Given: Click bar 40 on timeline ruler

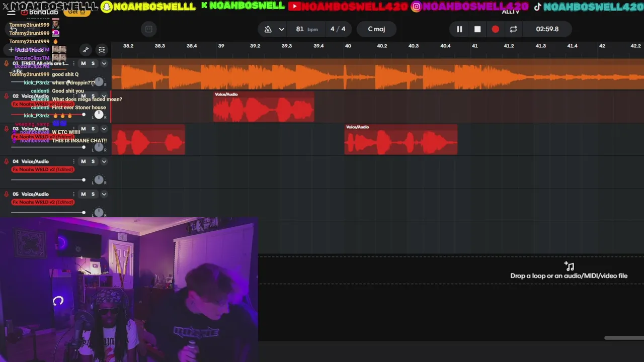Looking at the screenshot, I should pos(348,46).
